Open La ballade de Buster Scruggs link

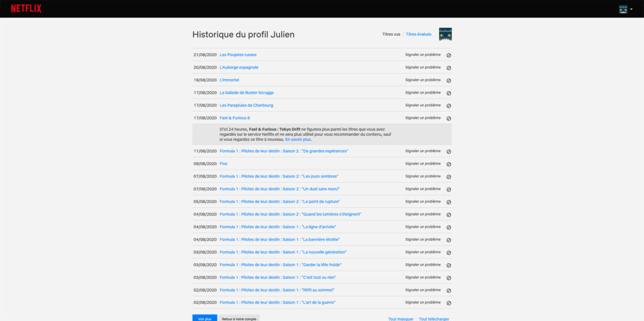click(247, 93)
